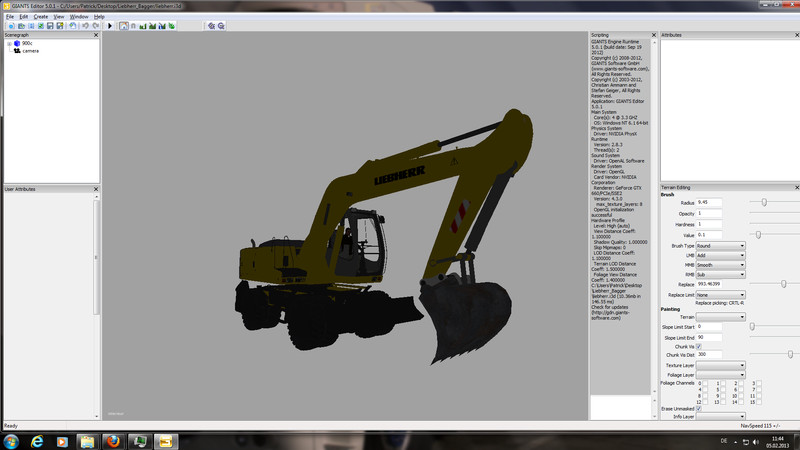This screenshot has width=800, height=450.
Task: Open the Foliage Layer dropdown
Action: (x=720, y=374)
